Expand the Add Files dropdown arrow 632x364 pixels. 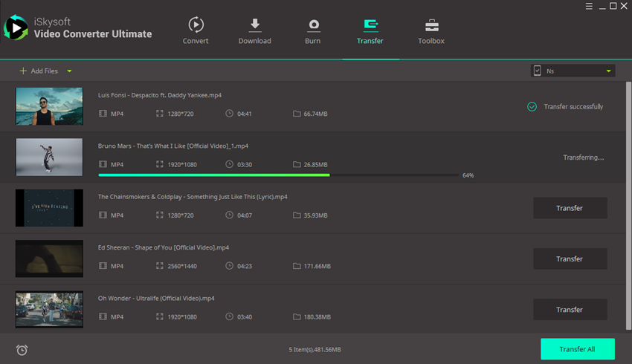(69, 71)
